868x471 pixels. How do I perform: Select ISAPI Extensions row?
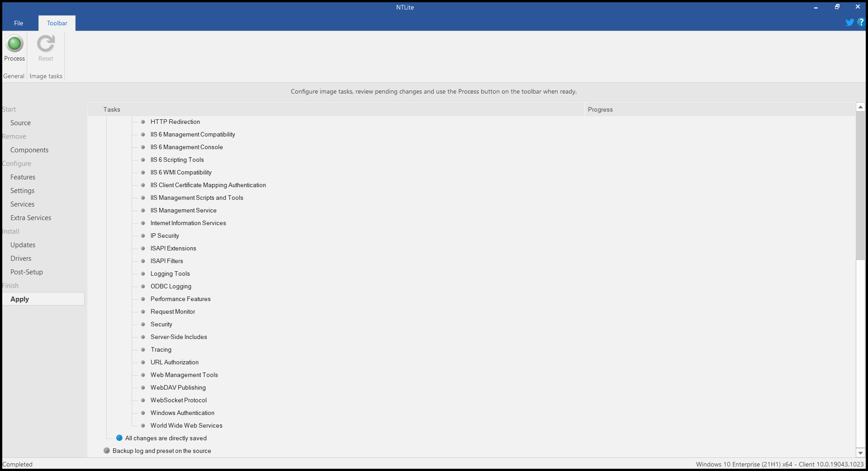(x=173, y=248)
